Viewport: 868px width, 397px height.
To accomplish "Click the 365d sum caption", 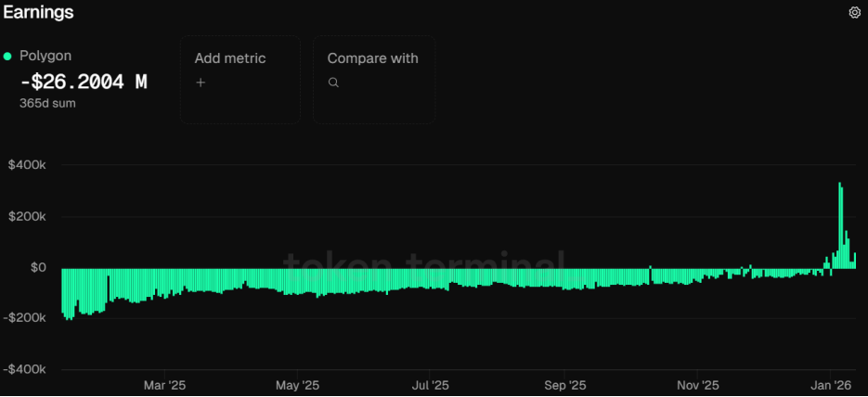I will tap(47, 103).
